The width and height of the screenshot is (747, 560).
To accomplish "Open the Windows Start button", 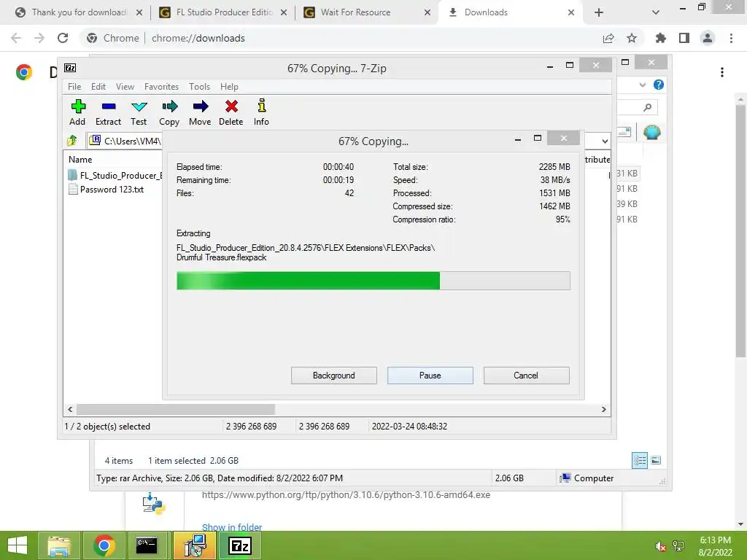I will tap(18, 545).
